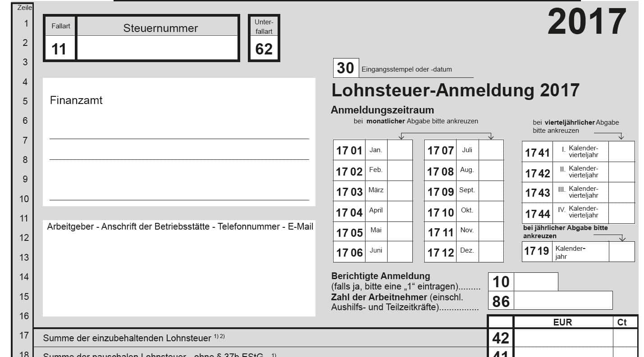Click the heading Lohnsteuer-Anmeldung 2017
Image resolution: width=644 pixels, height=357 pixels.
tap(455, 90)
